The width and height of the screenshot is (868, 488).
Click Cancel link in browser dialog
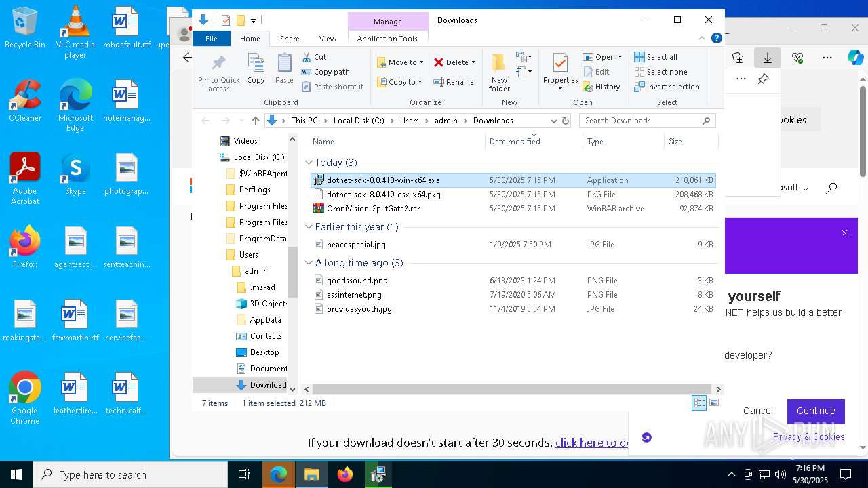[757, 411]
